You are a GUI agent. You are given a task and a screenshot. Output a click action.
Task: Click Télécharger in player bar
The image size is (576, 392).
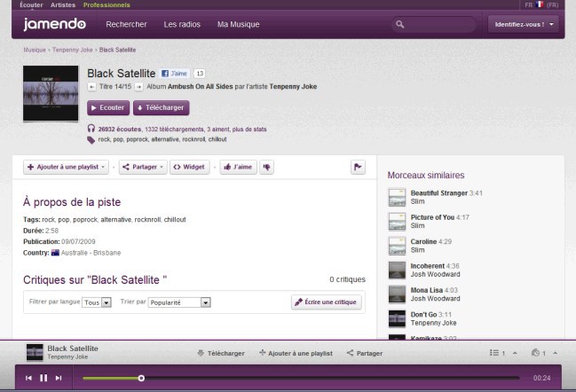tap(221, 353)
